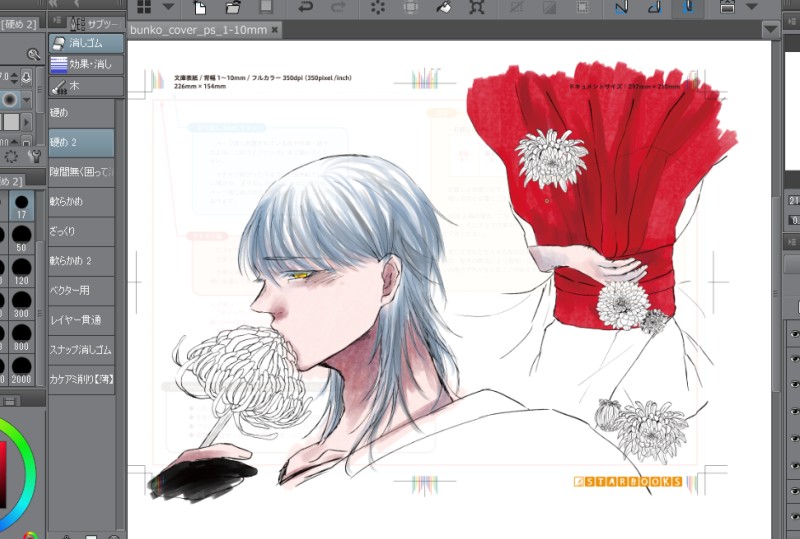Click the greyed Save document icon
This screenshot has width=800, height=539.
(x=266, y=7)
